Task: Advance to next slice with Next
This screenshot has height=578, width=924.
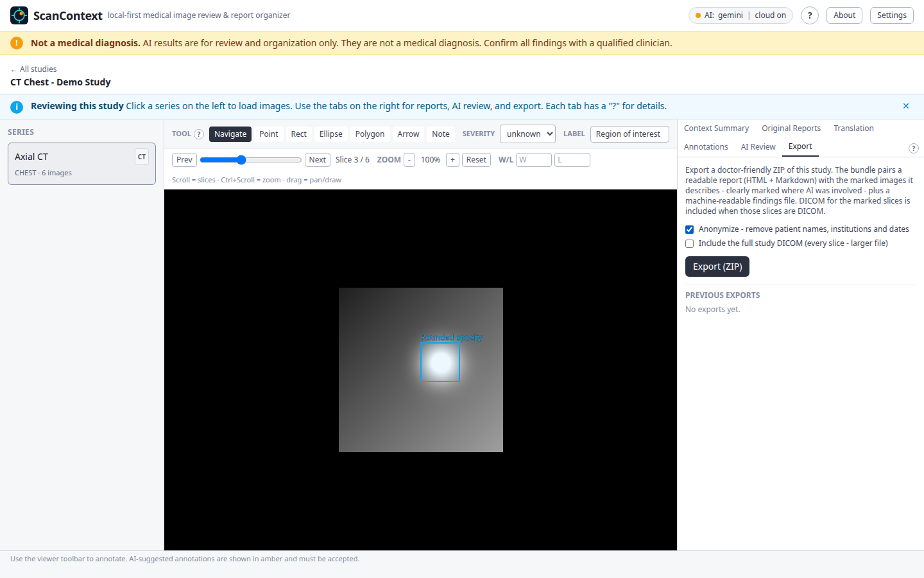Action: point(318,160)
